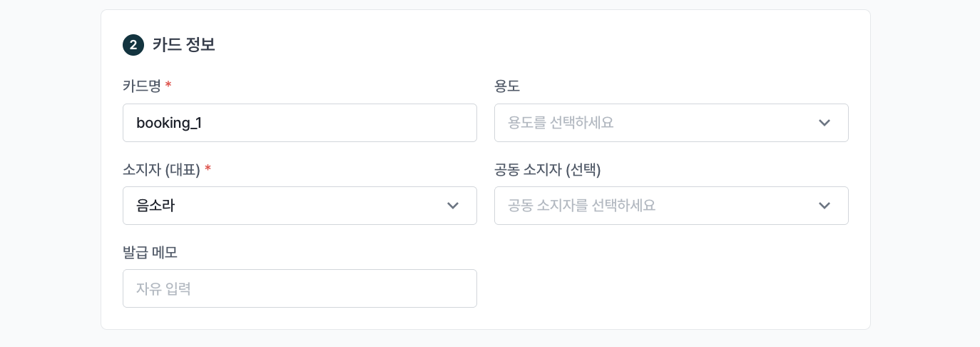980x347 pixels.
Task: Click the 카드 정보 section heading
Action: [x=184, y=45]
